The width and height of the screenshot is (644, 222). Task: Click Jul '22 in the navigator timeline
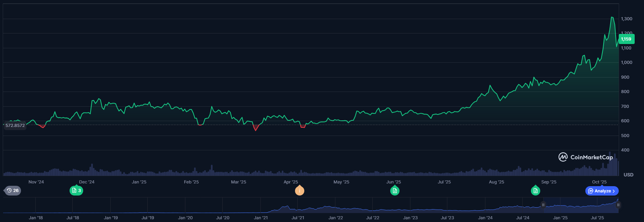[373, 218]
